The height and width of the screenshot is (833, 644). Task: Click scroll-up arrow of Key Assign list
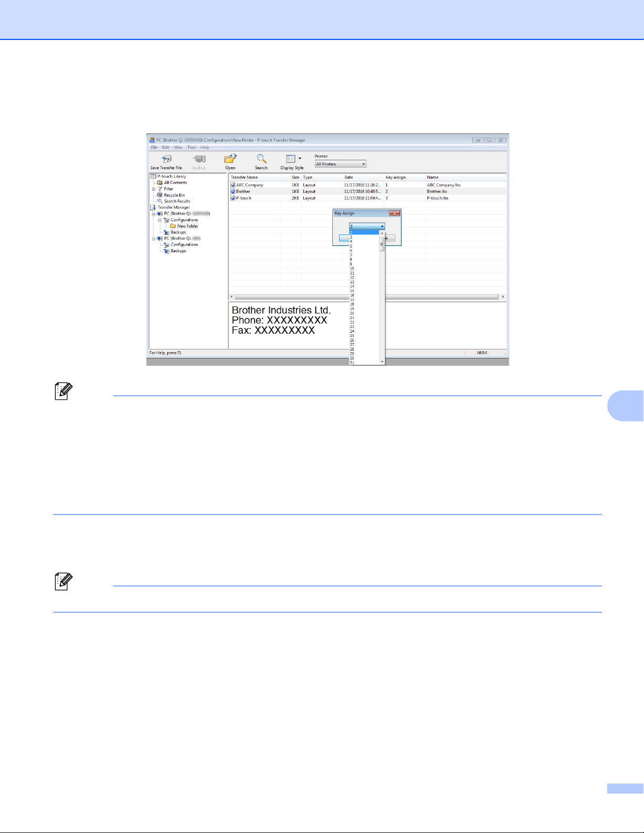[x=382, y=233]
